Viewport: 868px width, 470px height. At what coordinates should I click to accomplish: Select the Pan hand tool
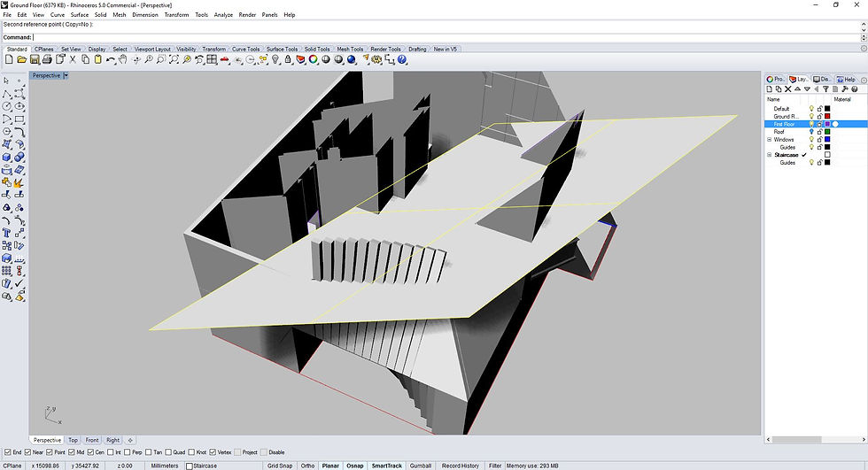(123, 59)
